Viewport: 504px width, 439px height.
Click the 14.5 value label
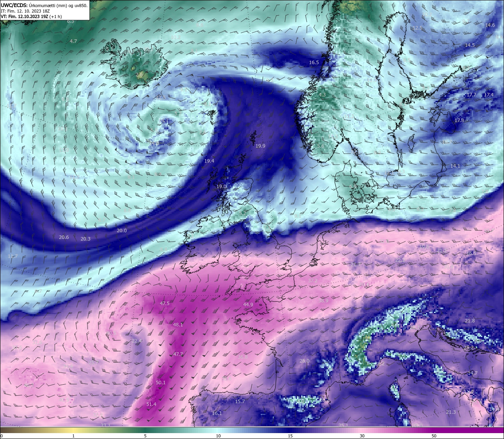point(470,45)
